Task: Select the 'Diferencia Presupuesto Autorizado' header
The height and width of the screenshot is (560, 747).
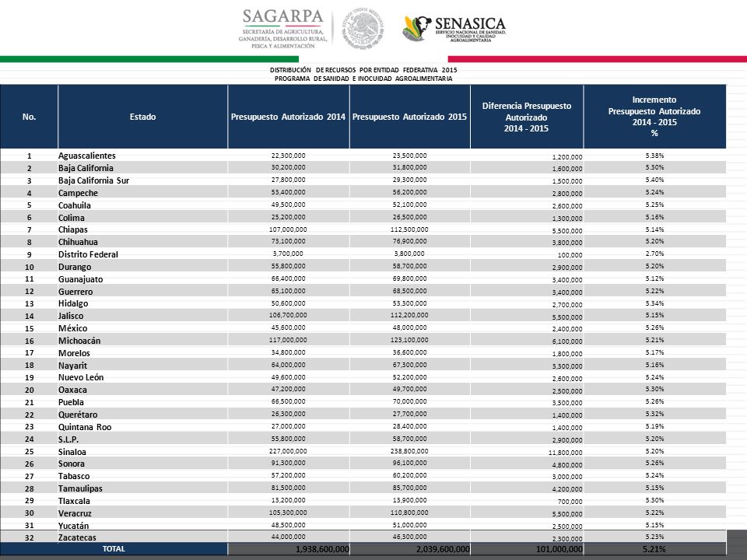Action: [527, 117]
